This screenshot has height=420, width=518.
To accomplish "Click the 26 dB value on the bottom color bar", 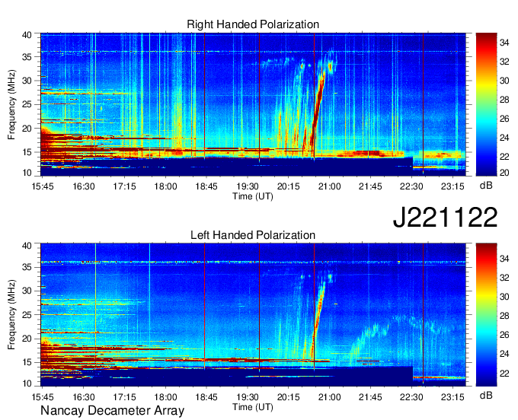I will coord(504,335).
